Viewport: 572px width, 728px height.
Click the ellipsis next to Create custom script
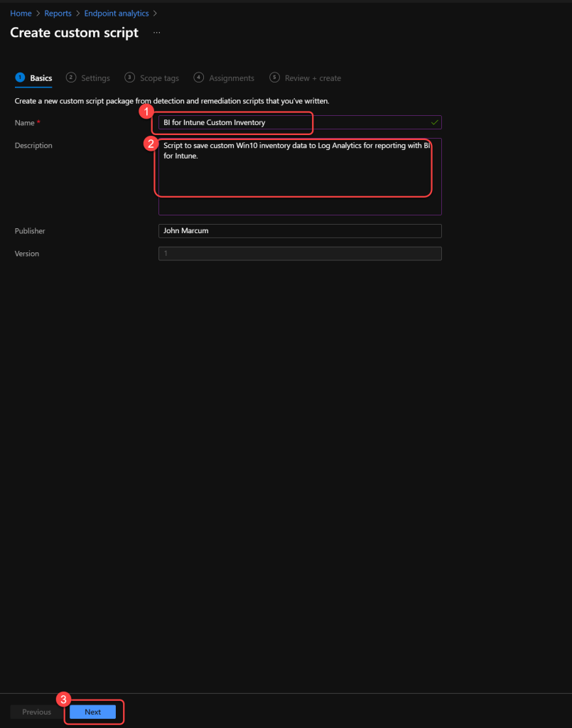[x=157, y=33]
